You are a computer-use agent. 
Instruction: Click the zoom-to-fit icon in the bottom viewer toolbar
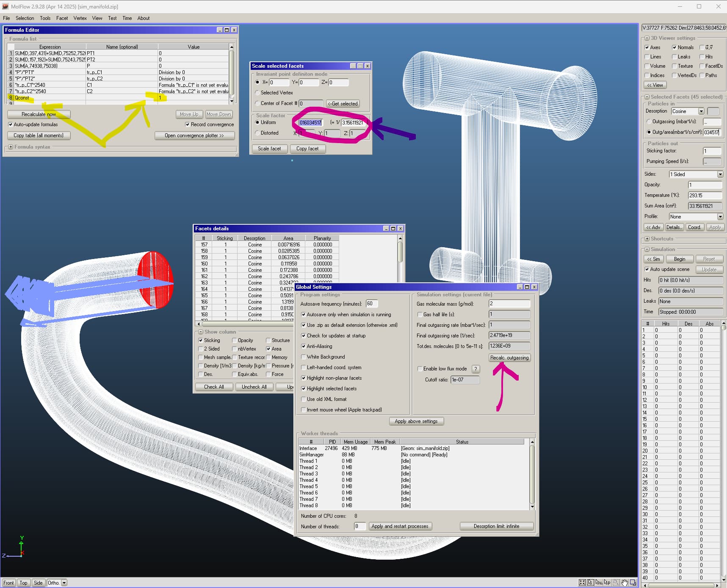click(x=582, y=582)
